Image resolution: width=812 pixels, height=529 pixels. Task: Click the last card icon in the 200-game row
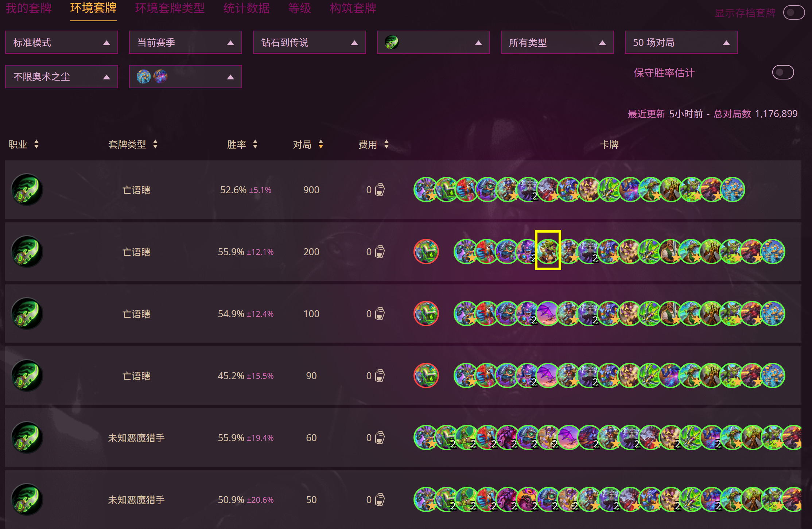click(x=773, y=252)
